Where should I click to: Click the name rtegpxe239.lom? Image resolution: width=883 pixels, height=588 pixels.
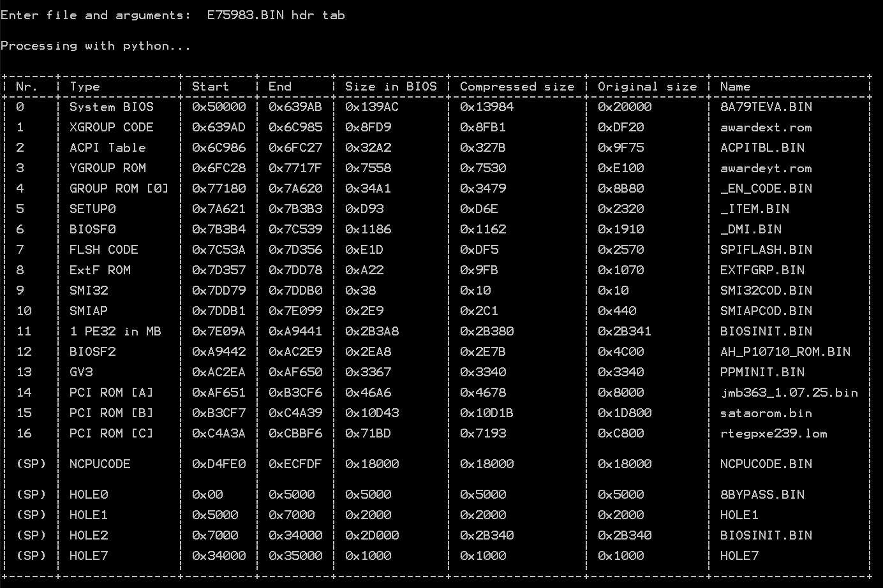point(774,434)
